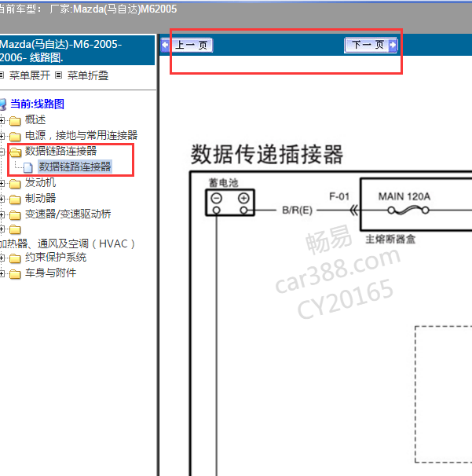Click the computer icon beside 当前:线路图
The height and width of the screenshot is (476, 472).
coord(2,104)
